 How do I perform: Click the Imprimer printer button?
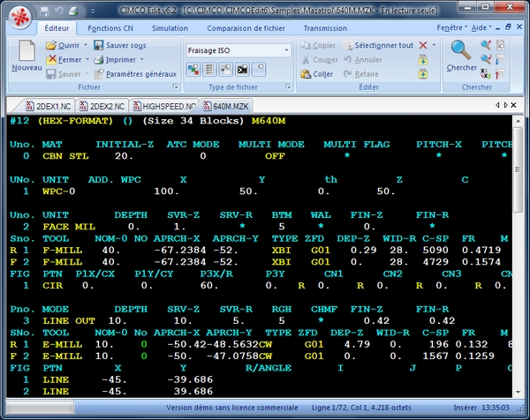(115, 60)
